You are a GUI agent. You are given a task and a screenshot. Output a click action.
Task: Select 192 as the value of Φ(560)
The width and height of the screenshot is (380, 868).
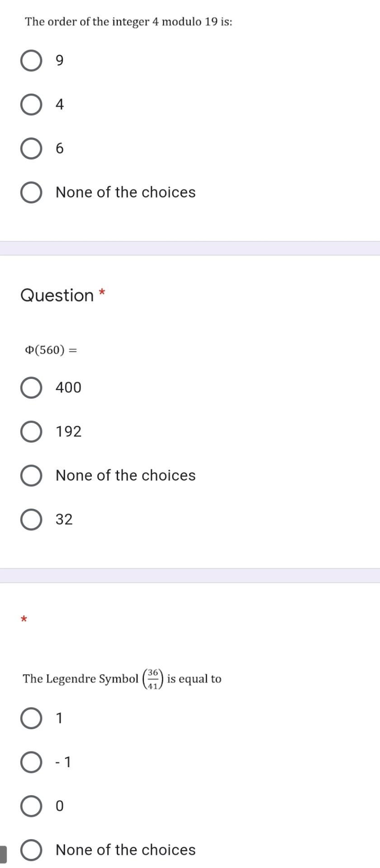[x=30, y=431]
